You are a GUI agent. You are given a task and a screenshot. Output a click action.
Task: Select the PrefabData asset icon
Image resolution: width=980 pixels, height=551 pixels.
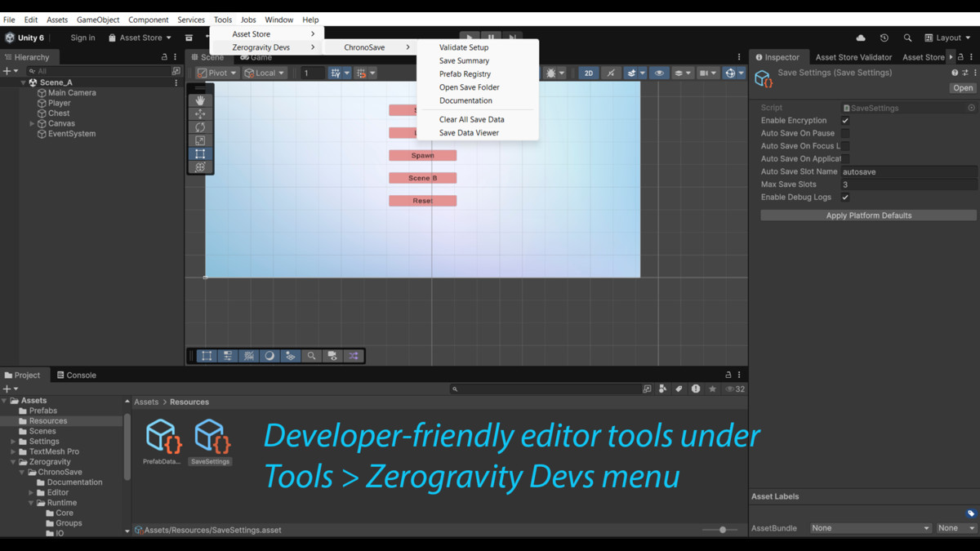tap(163, 437)
